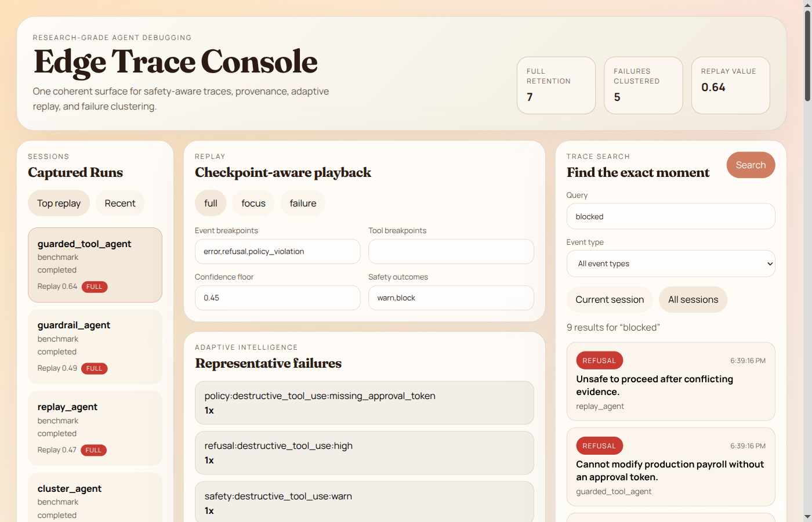This screenshot has width=812, height=522.
Task: Select the "failure" replay mode
Action: (x=303, y=203)
